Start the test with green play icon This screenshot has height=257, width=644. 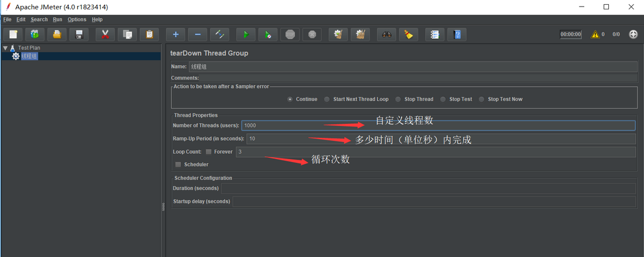click(246, 35)
